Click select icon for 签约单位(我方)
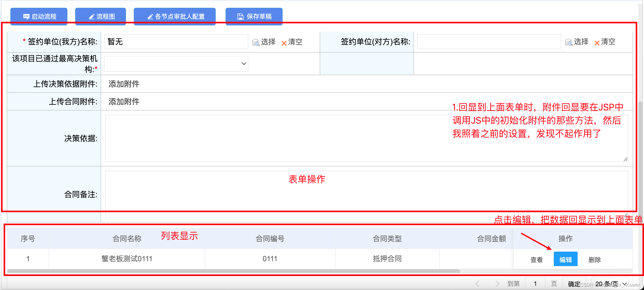644x290 pixels. (x=256, y=42)
